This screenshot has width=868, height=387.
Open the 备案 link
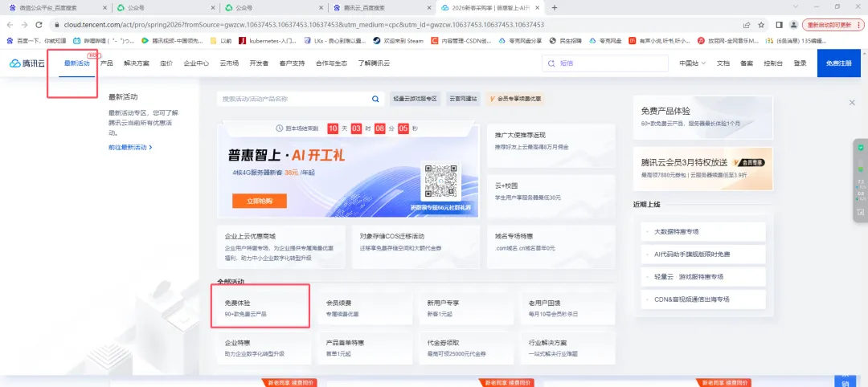tap(746, 63)
